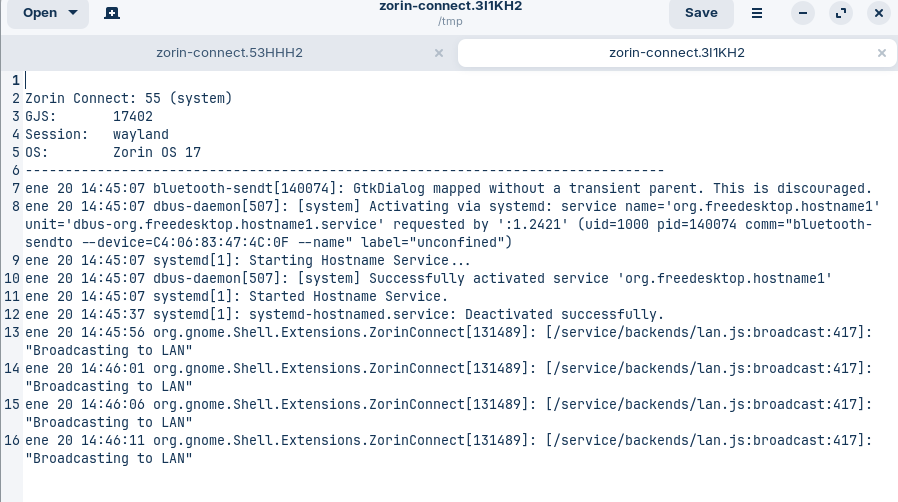Click the window title zorin-connect.3I1KH2
The width and height of the screenshot is (898, 502).
pos(450,6)
